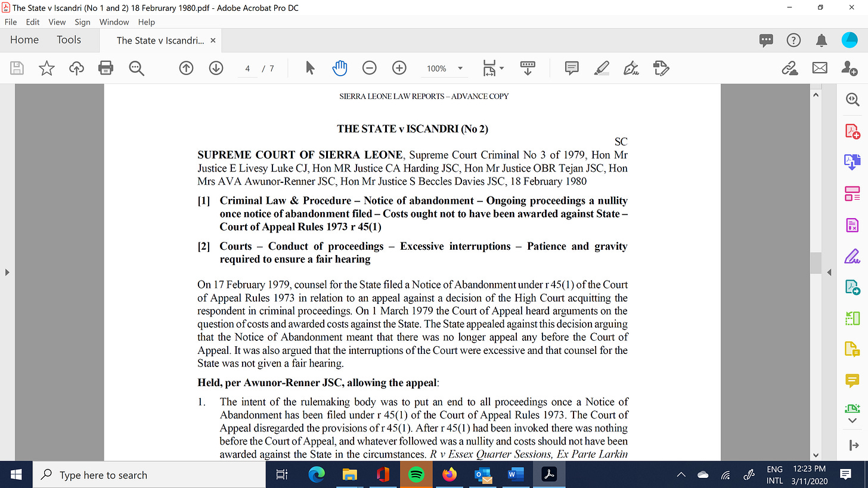Click the page number input field
868x488 pixels.
(x=247, y=69)
